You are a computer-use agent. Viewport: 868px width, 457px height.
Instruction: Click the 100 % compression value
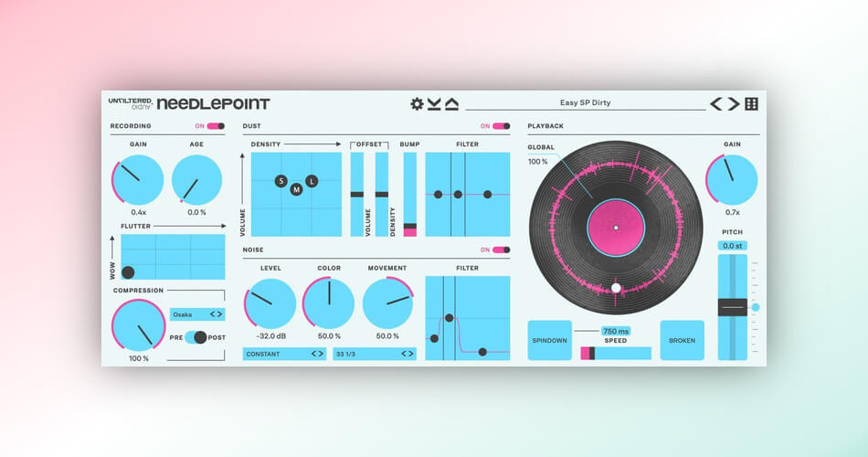(138, 358)
